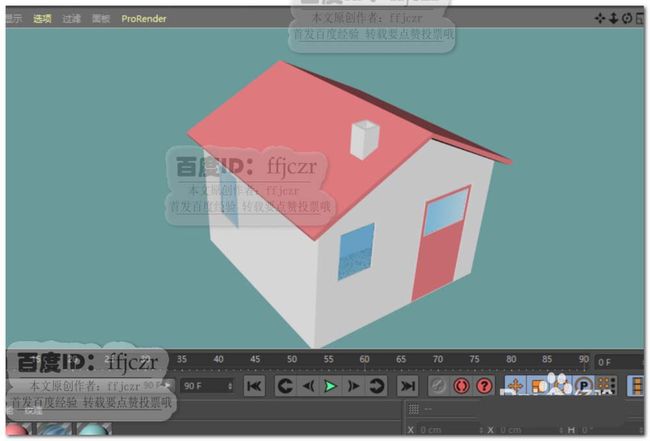Click the H rotation 0° field
Screen dimensions: 650x441
tap(609, 430)
